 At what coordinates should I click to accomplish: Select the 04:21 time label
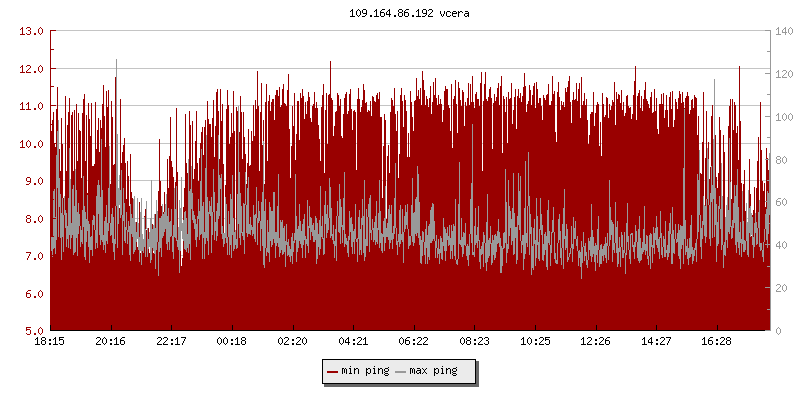(x=353, y=342)
